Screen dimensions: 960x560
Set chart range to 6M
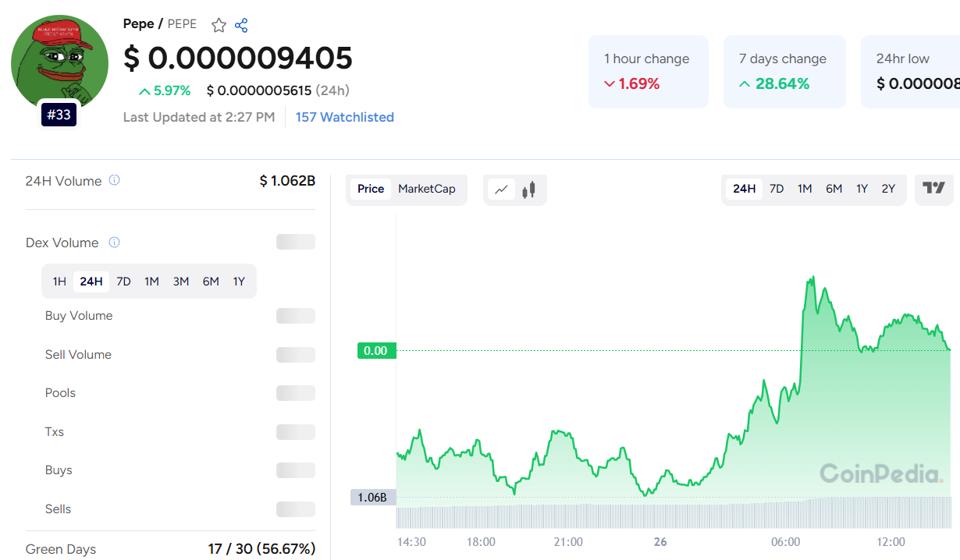coord(834,189)
